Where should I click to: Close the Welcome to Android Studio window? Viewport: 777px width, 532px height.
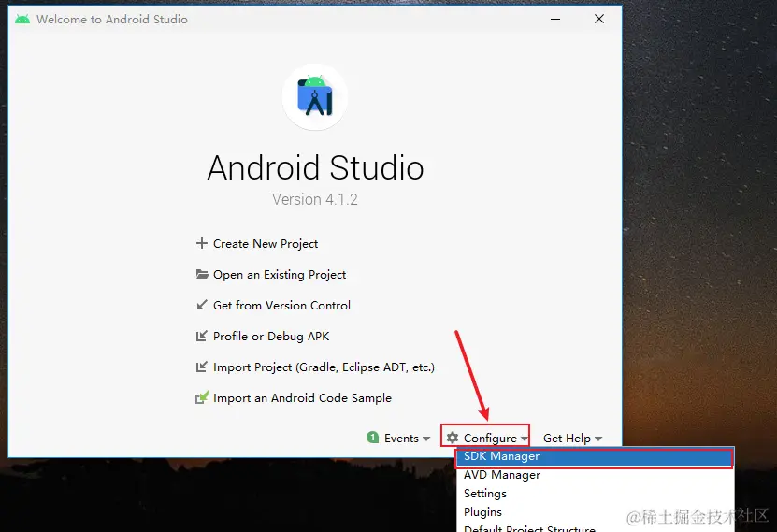(599, 19)
